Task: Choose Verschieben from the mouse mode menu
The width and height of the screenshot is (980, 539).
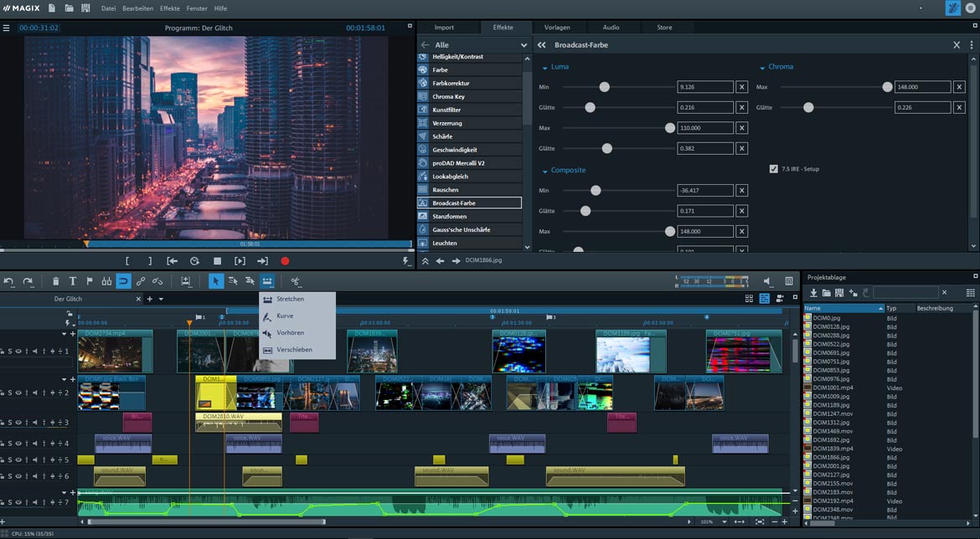Action: tap(297, 350)
